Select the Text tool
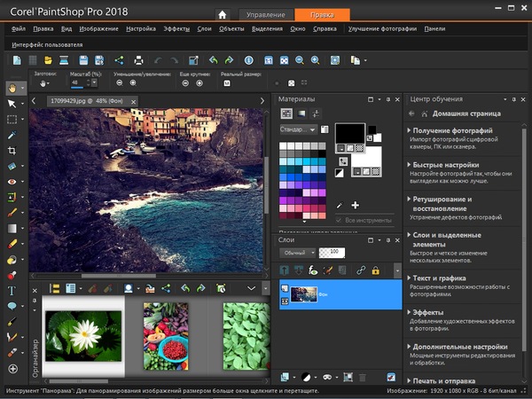 12,291
